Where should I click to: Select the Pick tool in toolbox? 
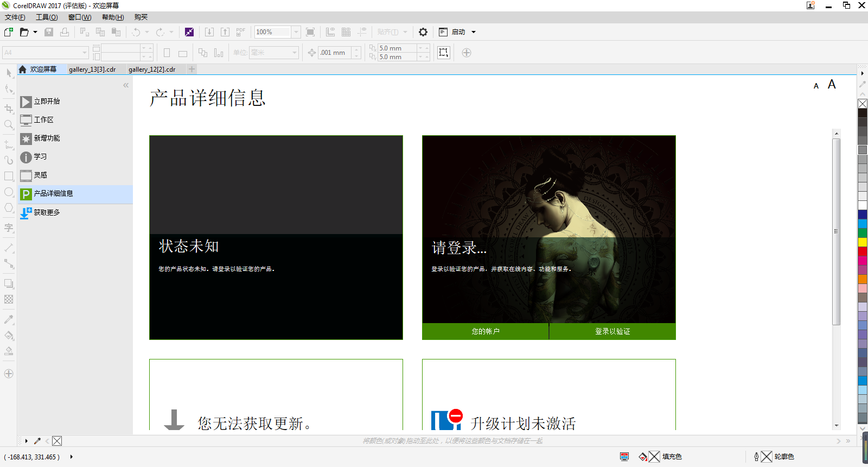[x=9, y=73]
